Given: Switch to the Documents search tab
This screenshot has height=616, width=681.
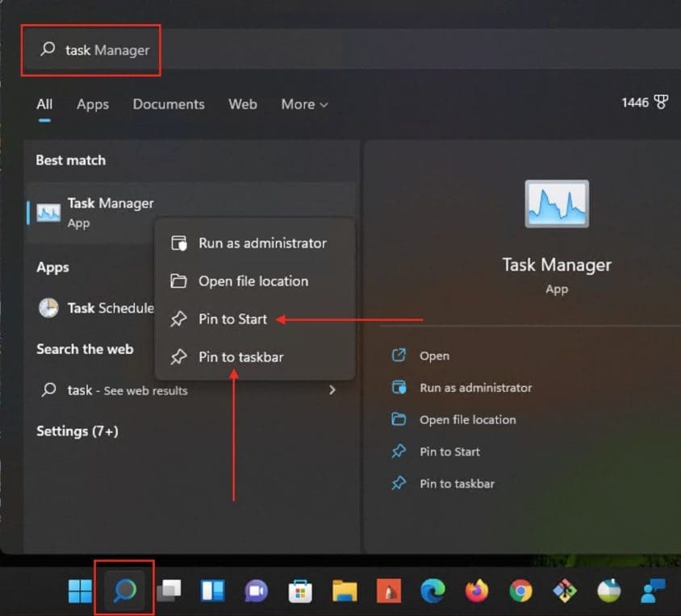Looking at the screenshot, I should (x=169, y=104).
